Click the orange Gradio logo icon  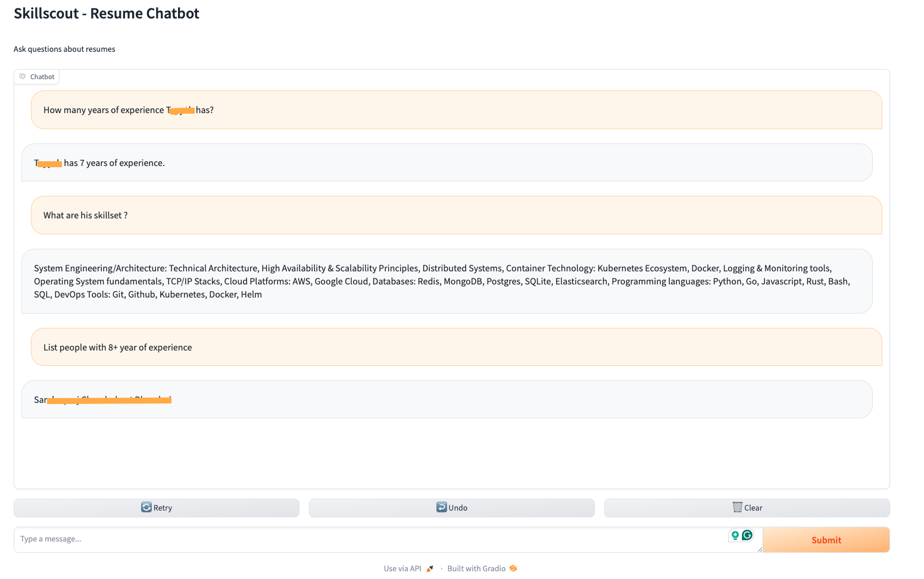coord(513,568)
